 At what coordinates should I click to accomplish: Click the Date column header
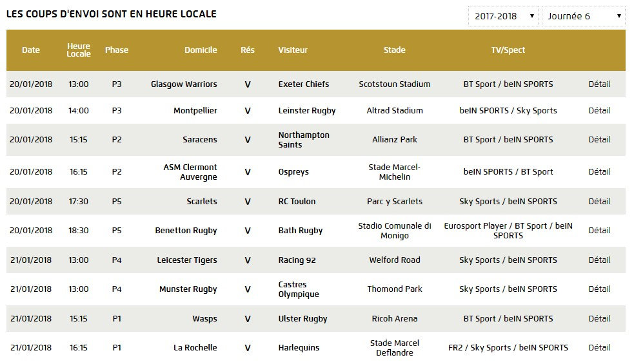point(31,50)
